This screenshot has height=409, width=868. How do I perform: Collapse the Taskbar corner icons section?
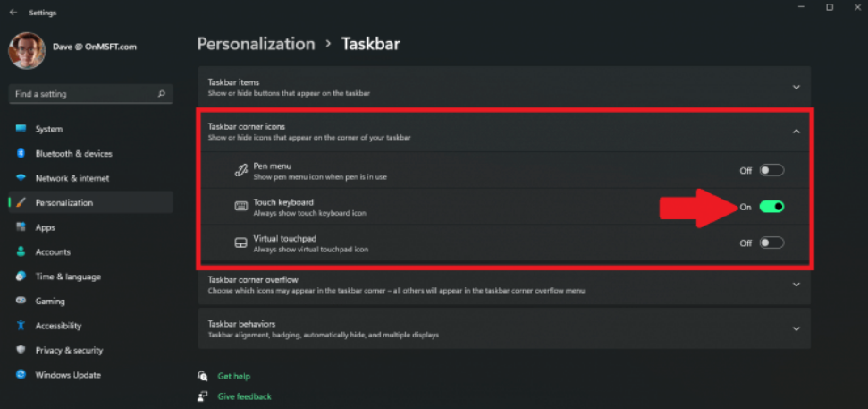(x=796, y=131)
